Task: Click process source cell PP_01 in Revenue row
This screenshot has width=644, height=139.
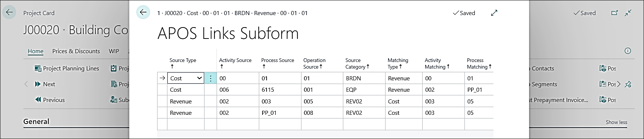Action: point(280,113)
